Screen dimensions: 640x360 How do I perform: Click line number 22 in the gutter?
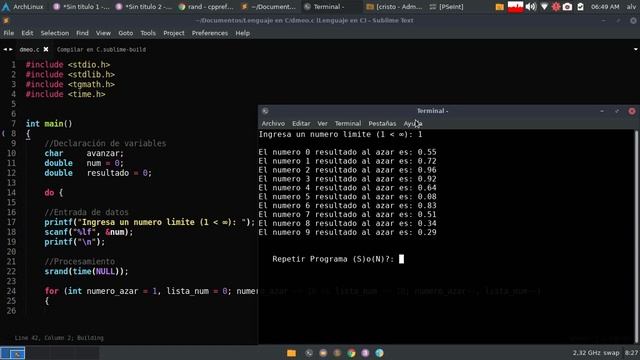(11, 271)
